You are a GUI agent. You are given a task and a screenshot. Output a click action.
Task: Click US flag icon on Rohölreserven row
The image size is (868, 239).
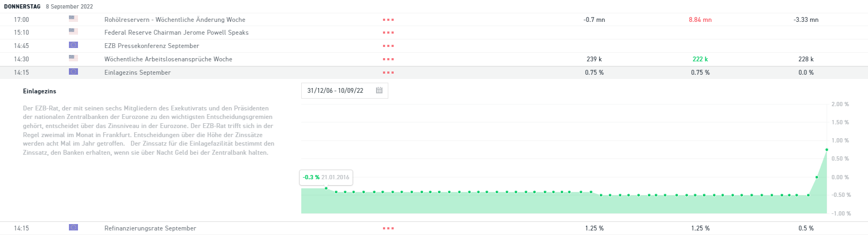73,19
